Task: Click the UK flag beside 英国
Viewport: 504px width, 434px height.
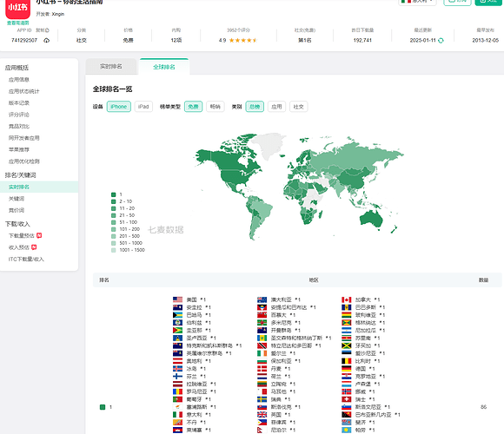Action: click(262, 414)
